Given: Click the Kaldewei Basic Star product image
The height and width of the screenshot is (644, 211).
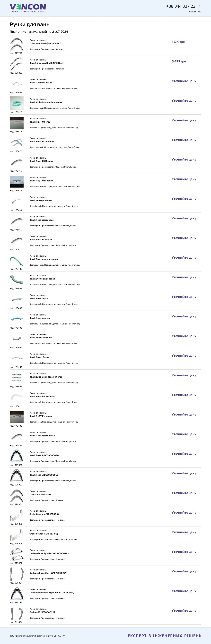Looking at the screenshot, I should [17, 574].
